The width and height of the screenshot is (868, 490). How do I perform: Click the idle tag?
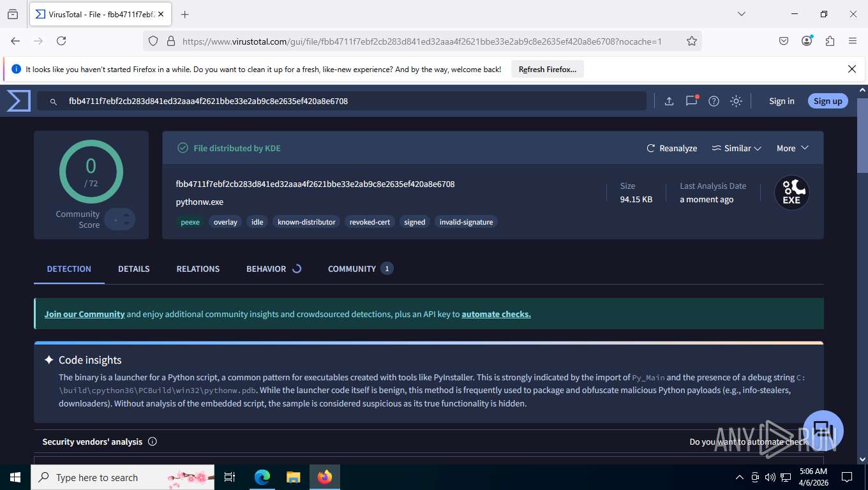pyautogui.click(x=257, y=222)
